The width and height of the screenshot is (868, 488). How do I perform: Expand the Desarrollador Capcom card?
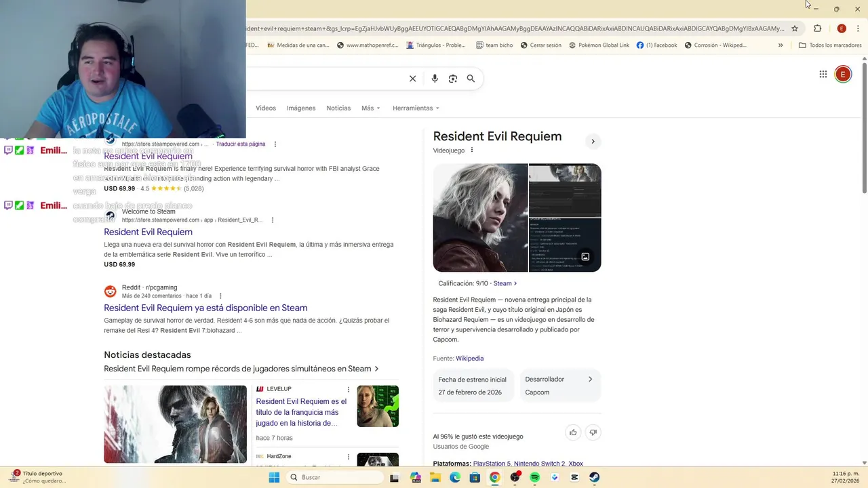point(559,386)
